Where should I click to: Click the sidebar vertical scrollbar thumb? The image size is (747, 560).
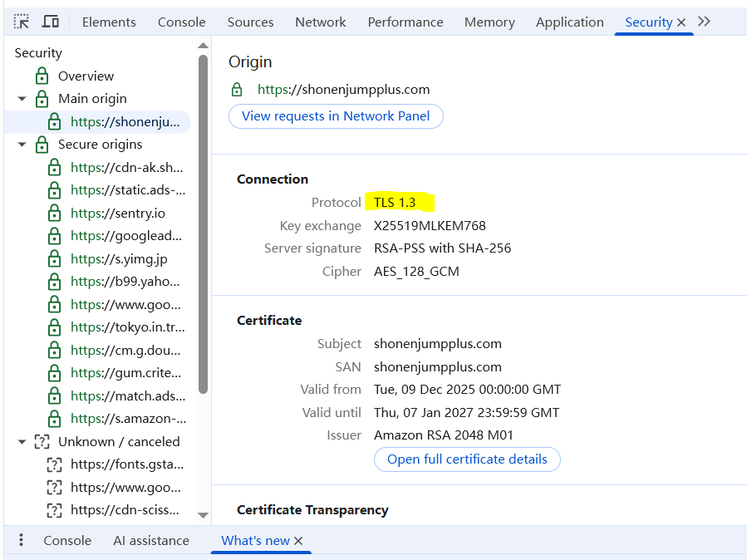[x=203, y=224]
